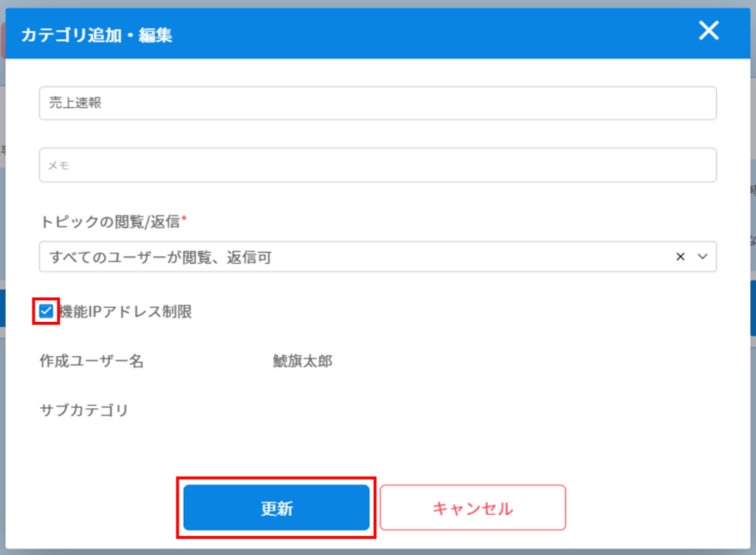Click into the メモ input field

[x=377, y=165]
